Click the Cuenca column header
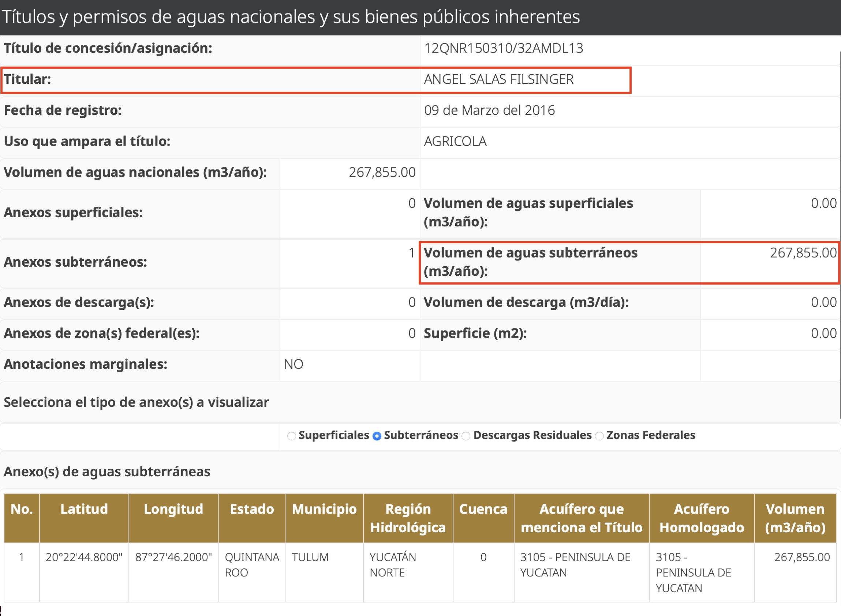The width and height of the screenshot is (841, 616). (x=483, y=509)
